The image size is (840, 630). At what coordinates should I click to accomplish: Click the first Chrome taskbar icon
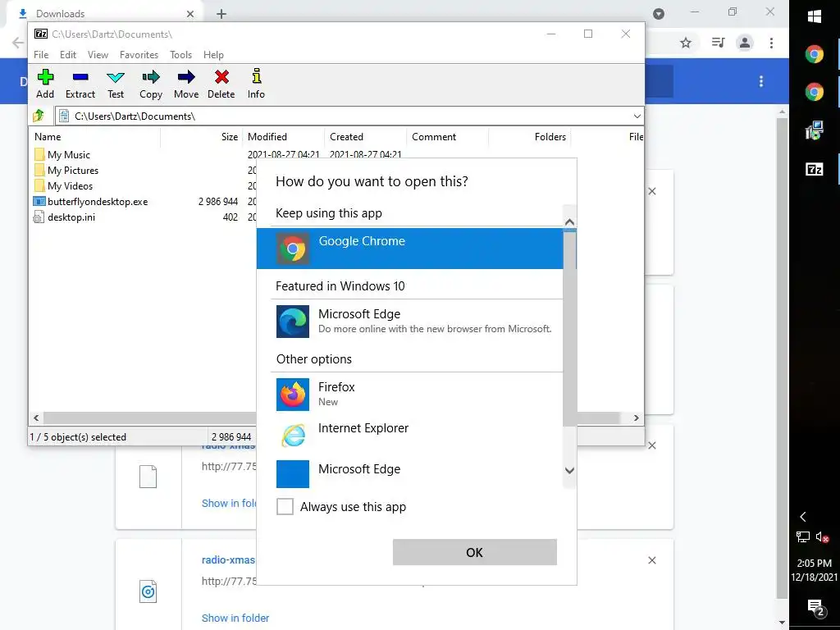tap(815, 54)
